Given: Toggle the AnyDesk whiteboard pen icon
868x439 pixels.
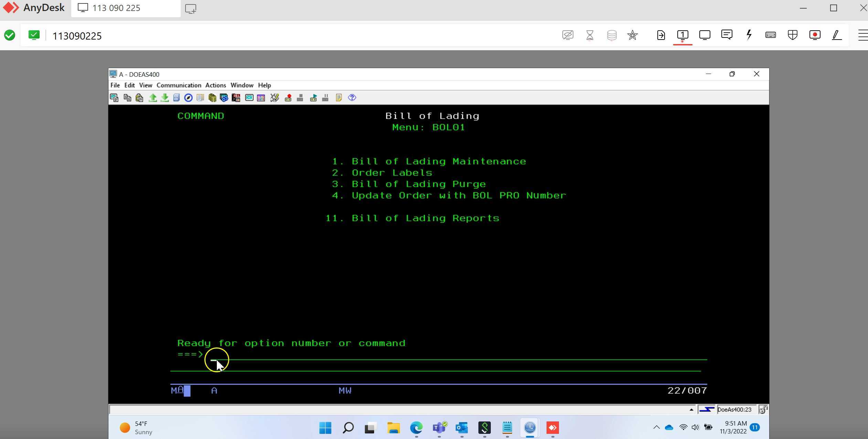Looking at the screenshot, I should [x=837, y=35].
